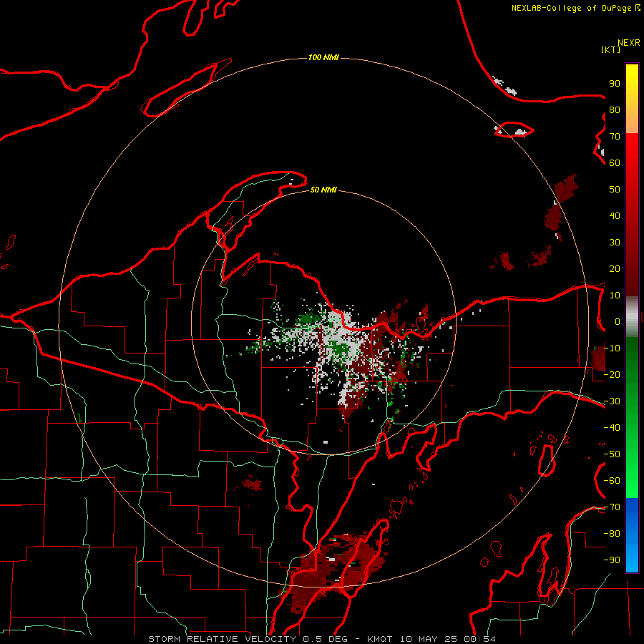Click the [KT] units label
This screenshot has height=644, width=644.
pos(610,49)
